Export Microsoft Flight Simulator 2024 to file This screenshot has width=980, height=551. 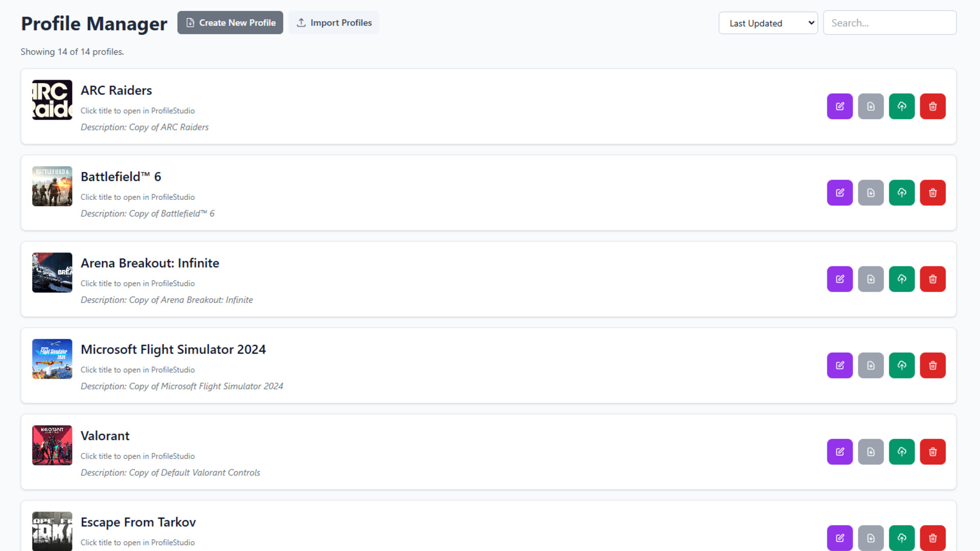[871, 365]
